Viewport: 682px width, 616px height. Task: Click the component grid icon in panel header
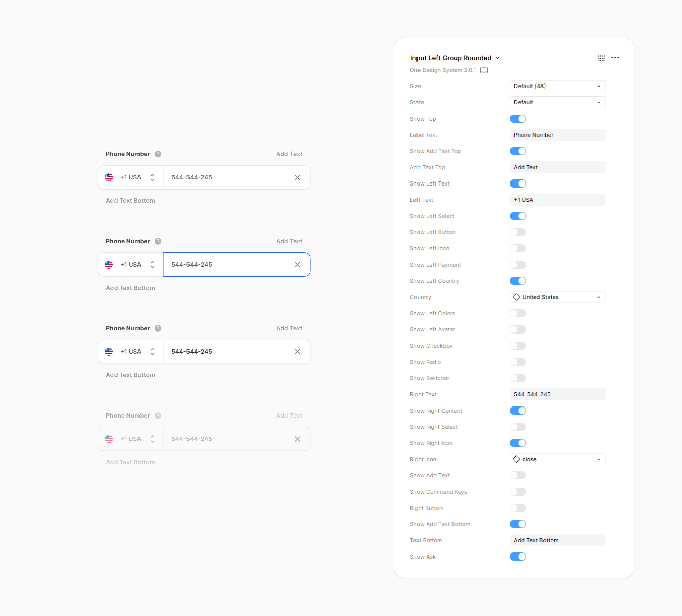tap(601, 58)
